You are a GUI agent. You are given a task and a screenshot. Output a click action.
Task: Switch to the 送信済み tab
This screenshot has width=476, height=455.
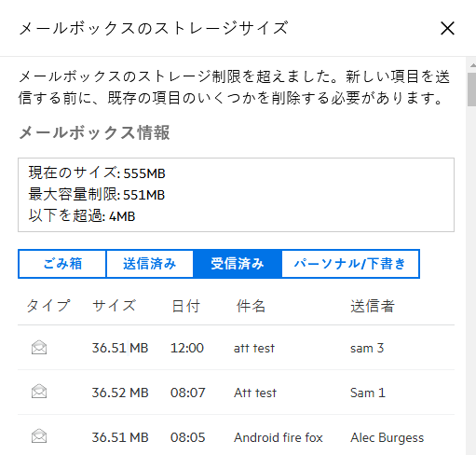[x=150, y=264]
